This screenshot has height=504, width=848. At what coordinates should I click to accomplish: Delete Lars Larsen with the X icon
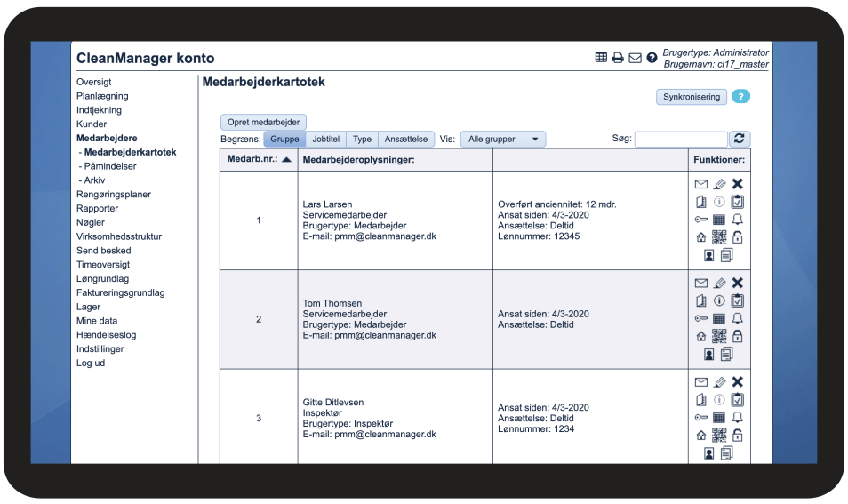click(737, 184)
